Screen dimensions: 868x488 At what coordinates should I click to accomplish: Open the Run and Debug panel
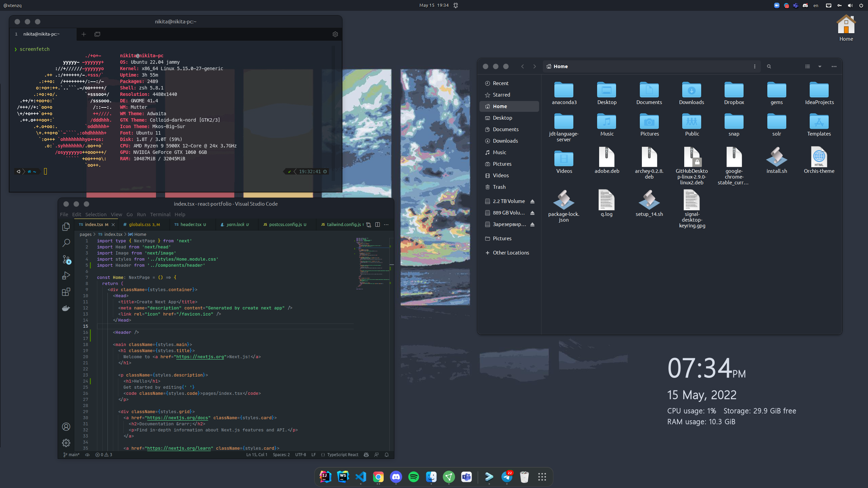coord(66,276)
